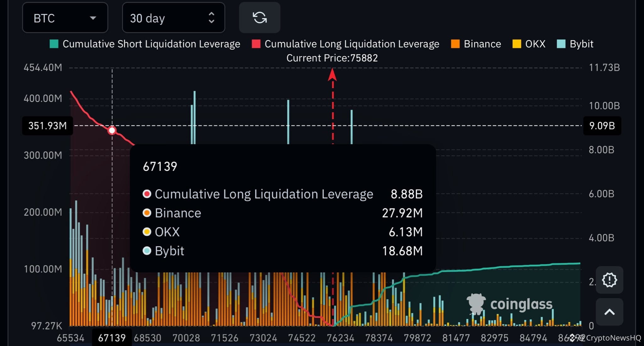This screenshot has width=644, height=346.
Task: Toggle the Bybit legend series
Action: (575, 44)
